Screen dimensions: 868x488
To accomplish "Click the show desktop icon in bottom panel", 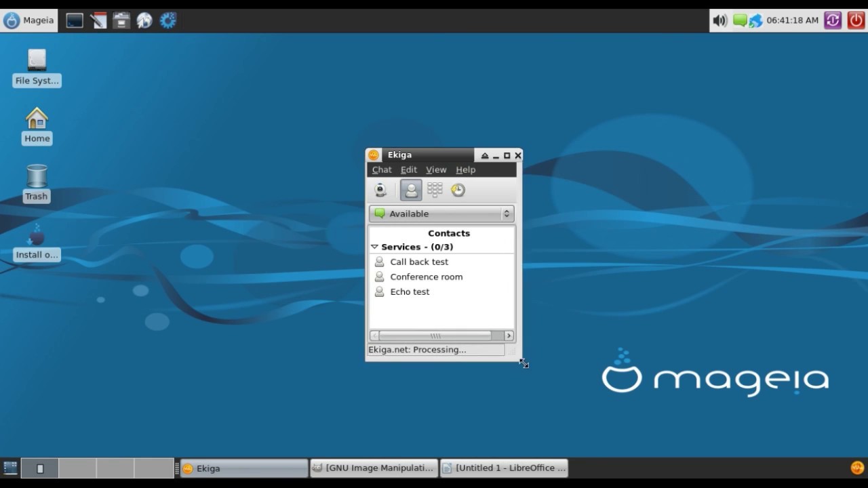I will [10, 468].
